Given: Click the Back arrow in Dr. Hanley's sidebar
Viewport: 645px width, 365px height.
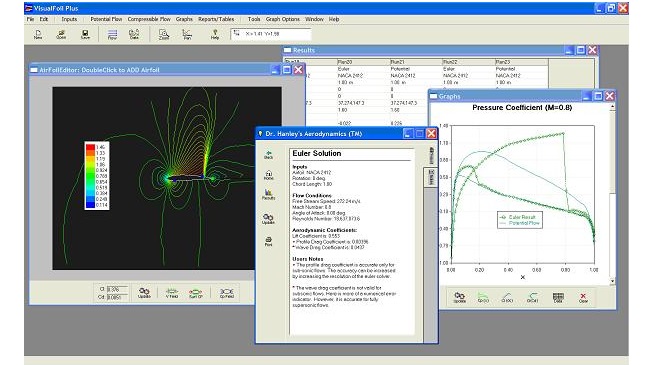Looking at the screenshot, I should coord(268,155).
